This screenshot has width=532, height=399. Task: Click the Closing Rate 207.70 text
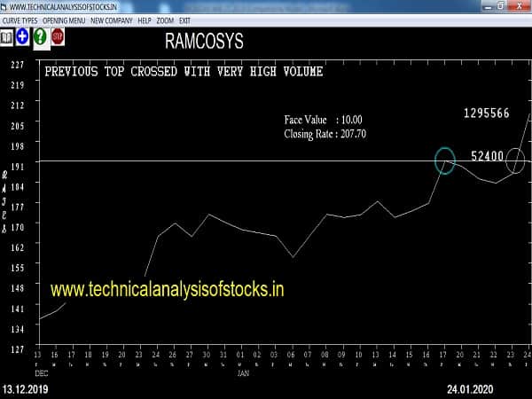325,134
